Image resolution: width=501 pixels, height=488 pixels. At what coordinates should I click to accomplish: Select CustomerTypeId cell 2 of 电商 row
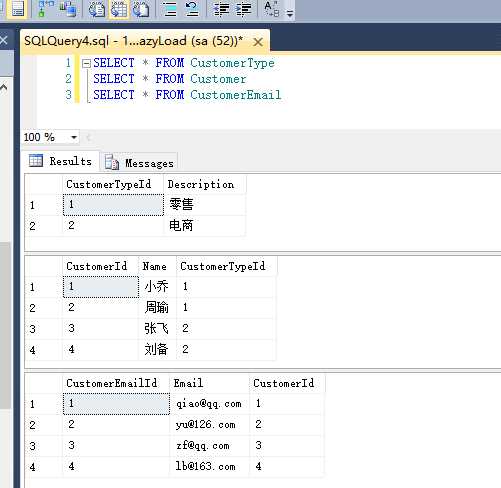pyautogui.click(x=113, y=226)
